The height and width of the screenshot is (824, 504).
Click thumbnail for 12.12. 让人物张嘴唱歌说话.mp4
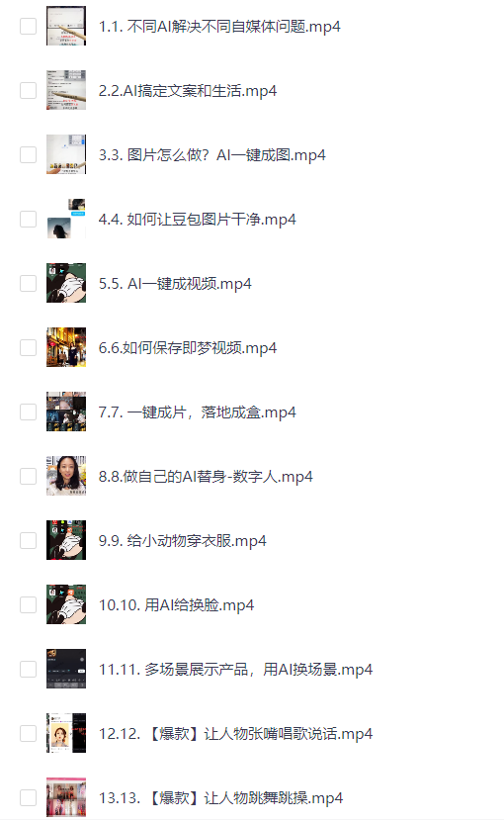(66, 733)
